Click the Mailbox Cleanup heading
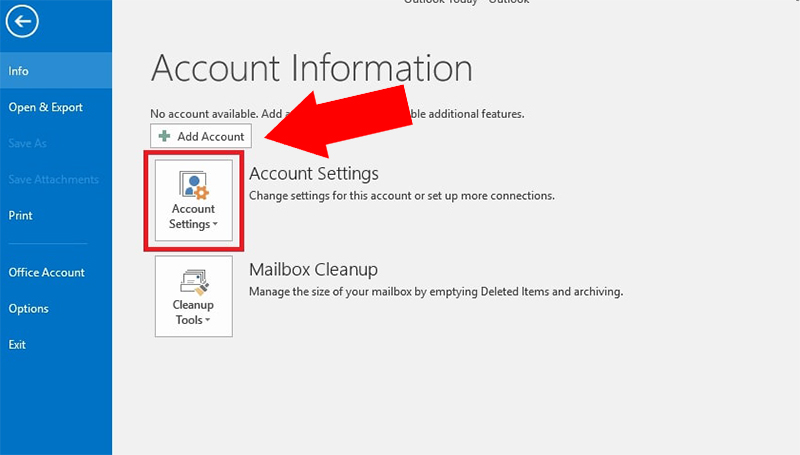The height and width of the screenshot is (455, 800). coord(313,270)
